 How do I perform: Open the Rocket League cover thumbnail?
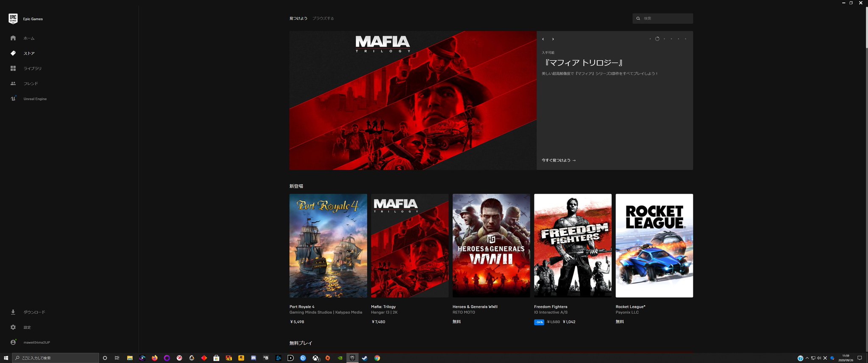pyautogui.click(x=654, y=246)
